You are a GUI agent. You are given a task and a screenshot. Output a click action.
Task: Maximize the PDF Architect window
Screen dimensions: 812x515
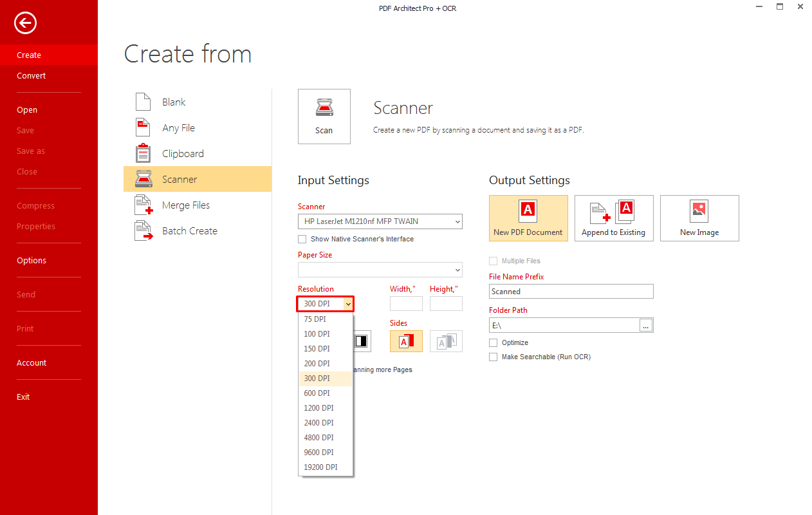780,6
